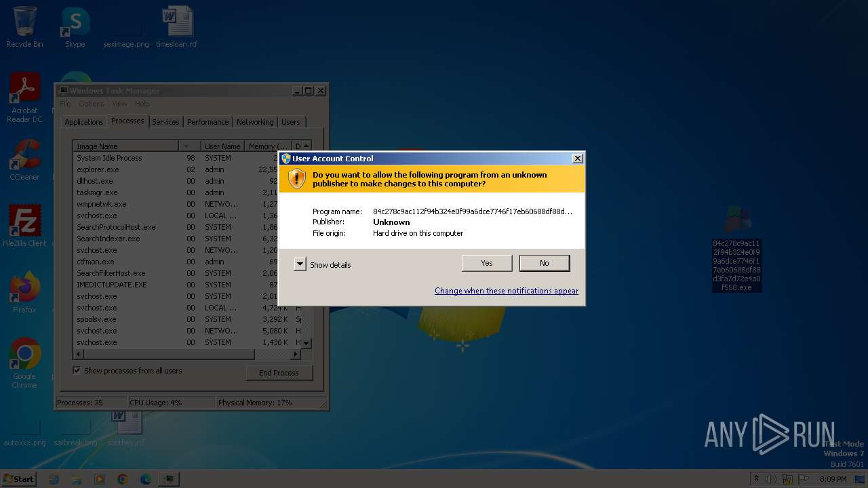The width and height of the screenshot is (868, 488).
Task: Expand Show details in the UAC dialog
Action: point(323,264)
